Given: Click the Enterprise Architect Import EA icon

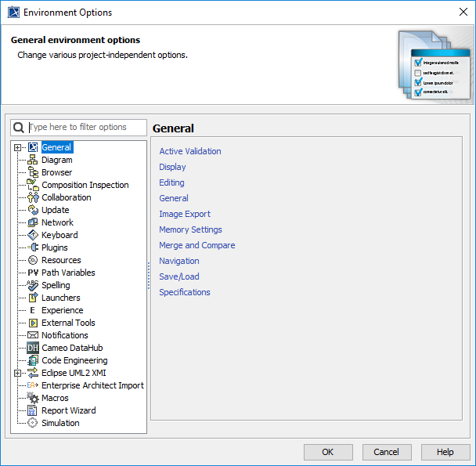Looking at the screenshot, I should point(33,385).
